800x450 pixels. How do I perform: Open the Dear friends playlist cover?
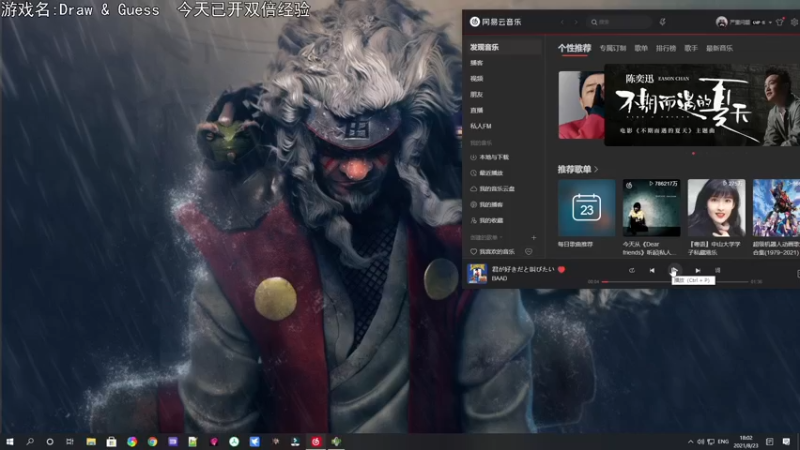pos(652,208)
